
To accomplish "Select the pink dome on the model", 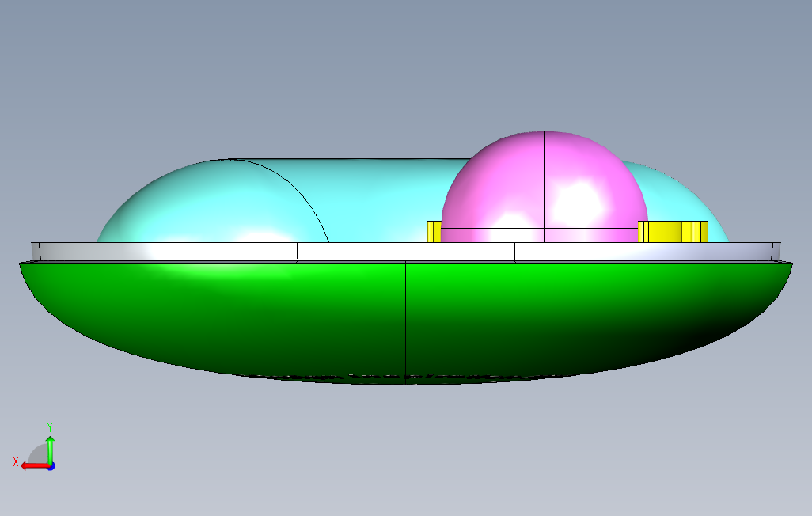I will click(544, 187).
